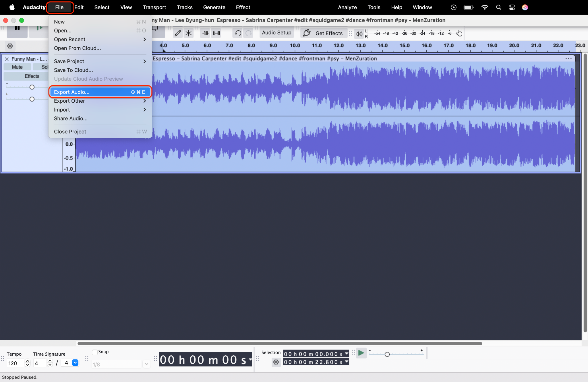
Task: Open the Tracks menu
Action: click(x=185, y=7)
